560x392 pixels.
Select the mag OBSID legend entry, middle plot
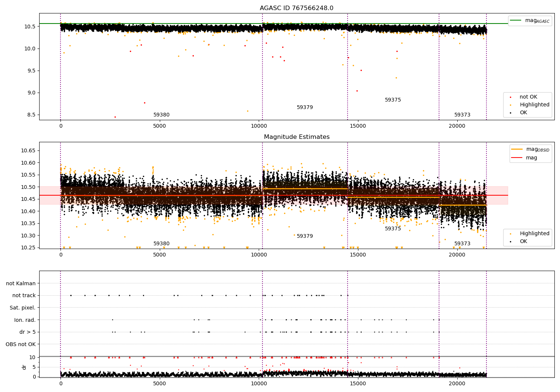click(x=531, y=149)
